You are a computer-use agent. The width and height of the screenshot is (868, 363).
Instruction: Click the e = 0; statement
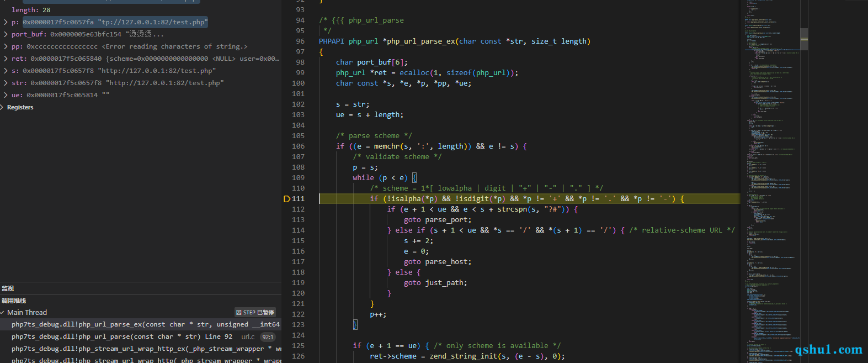416,251
